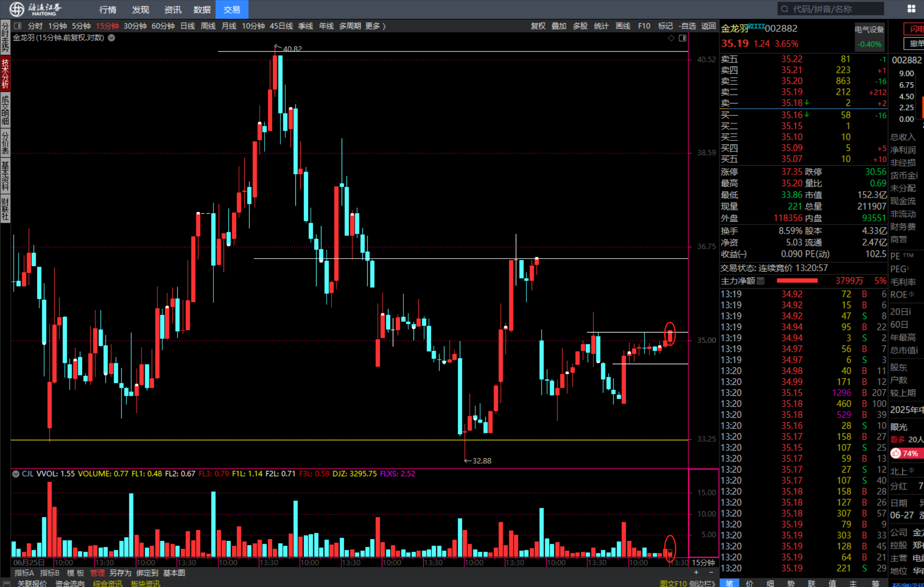The image size is (924, 587).
Task: Toggle the left panel icon before 分时
Action: 17,26
